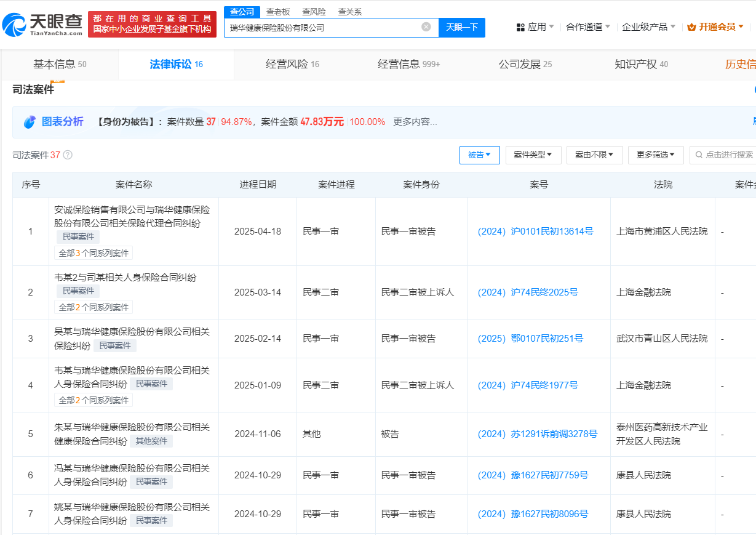Open the 基本信息 tab
756x535 pixels.
tap(60, 65)
